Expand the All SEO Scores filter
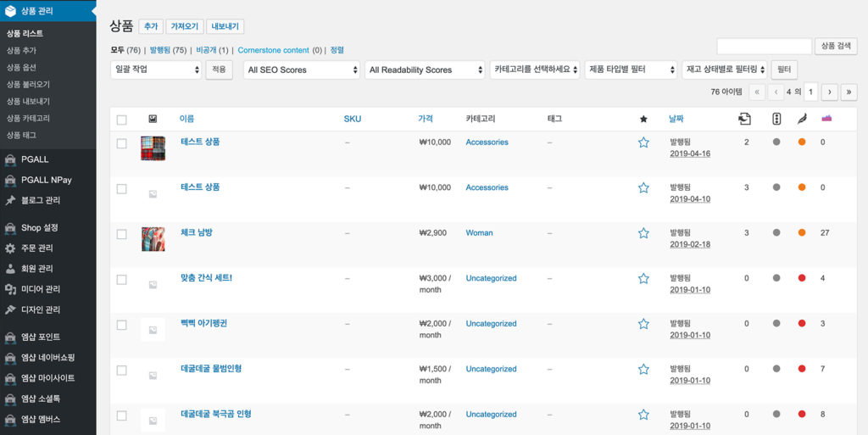 (x=301, y=70)
